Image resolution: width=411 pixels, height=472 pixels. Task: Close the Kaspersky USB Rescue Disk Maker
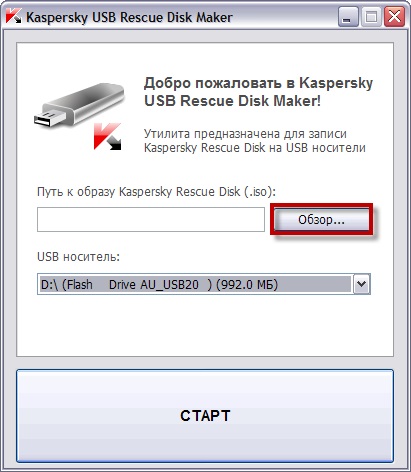pos(394,17)
